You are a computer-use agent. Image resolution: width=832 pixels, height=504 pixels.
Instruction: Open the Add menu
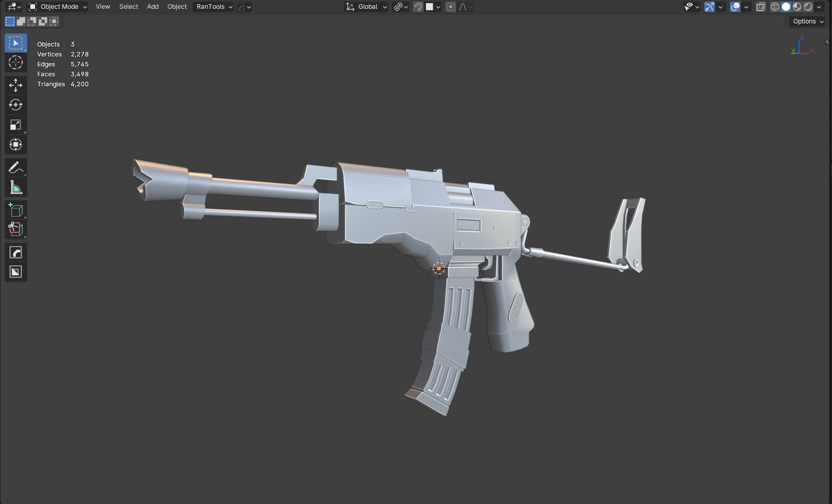tap(153, 7)
